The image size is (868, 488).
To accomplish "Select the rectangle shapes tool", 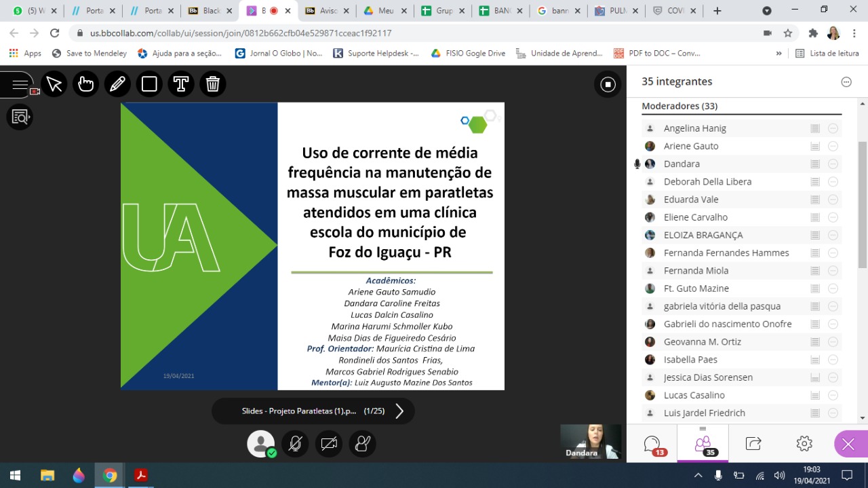I will 149,84.
